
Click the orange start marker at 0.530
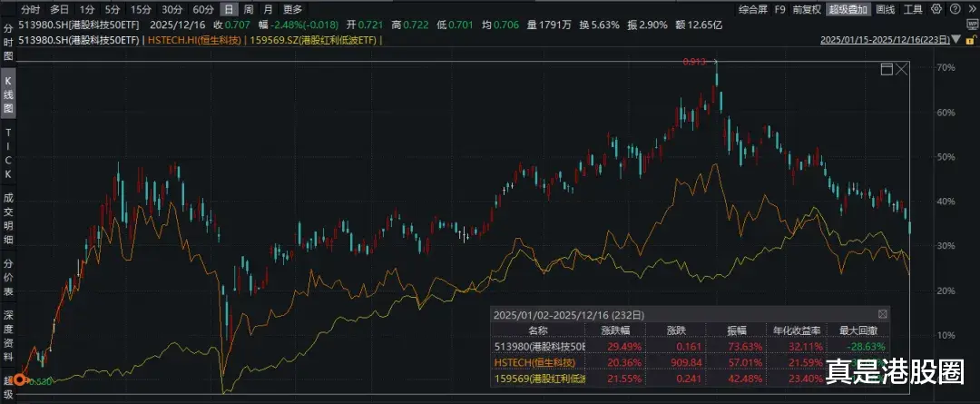pyautogui.click(x=21, y=379)
